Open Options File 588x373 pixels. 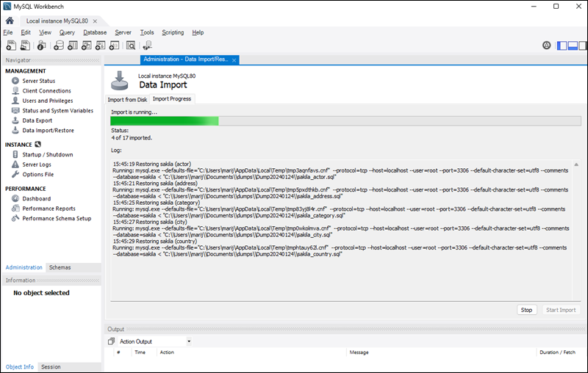[38, 175]
